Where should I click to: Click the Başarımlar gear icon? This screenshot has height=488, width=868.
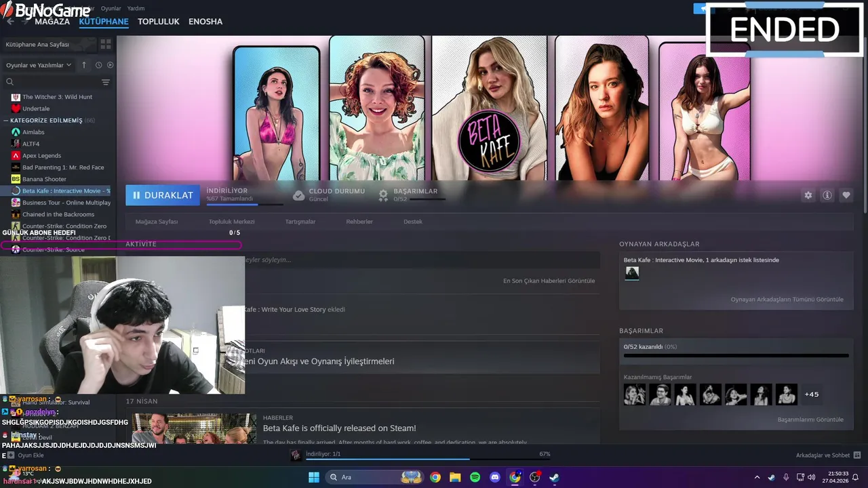383,195
